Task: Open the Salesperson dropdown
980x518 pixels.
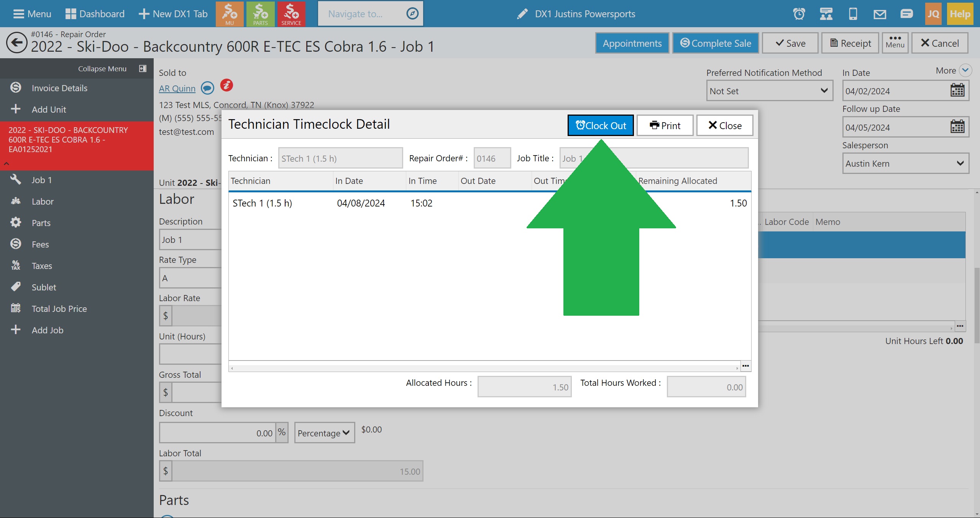Action: tap(905, 164)
